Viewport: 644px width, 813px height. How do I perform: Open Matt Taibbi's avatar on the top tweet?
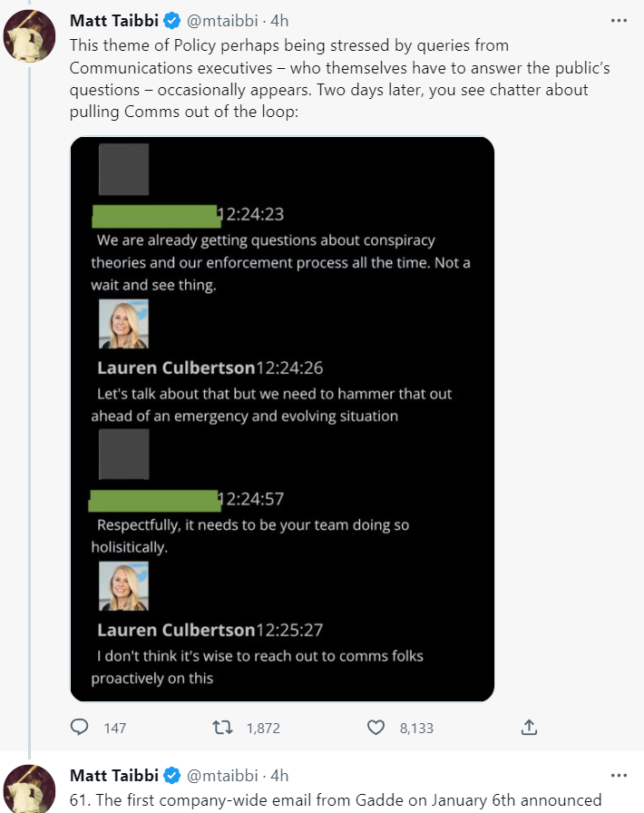[x=31, y=36]
